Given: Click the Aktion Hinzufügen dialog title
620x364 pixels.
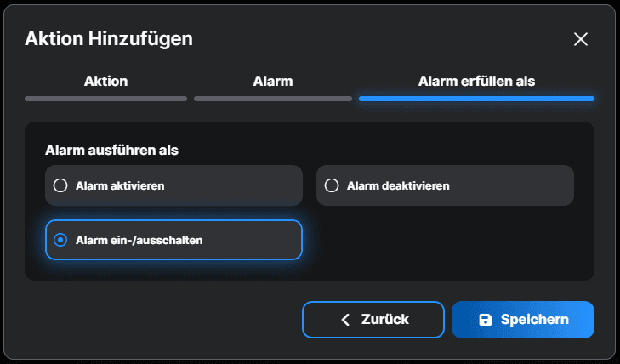Looking at the screenshot, I should coord(109,38).
